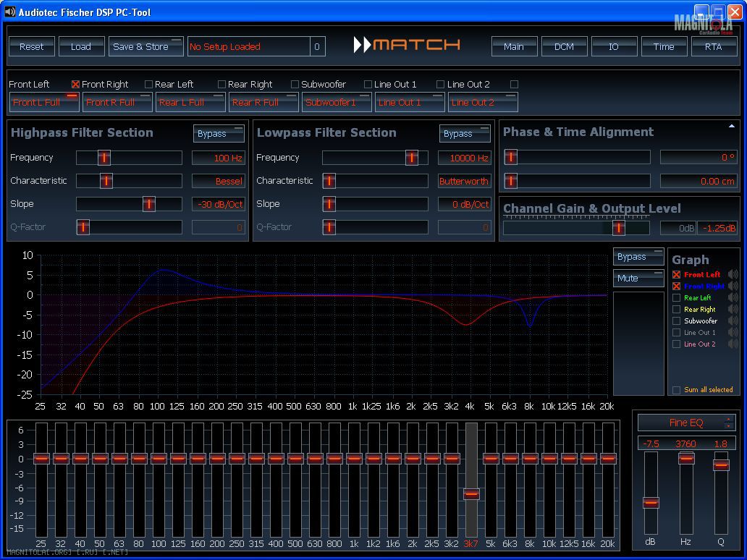Click the Lowpass Slope slider handle

(x=329, y=204)
